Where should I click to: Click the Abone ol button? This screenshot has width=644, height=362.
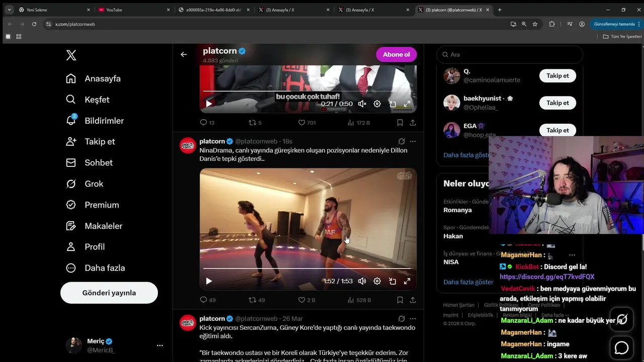pos(396,54)
